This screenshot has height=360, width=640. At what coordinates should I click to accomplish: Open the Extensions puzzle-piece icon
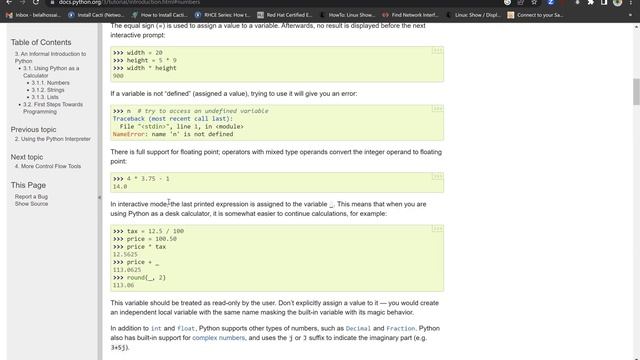point(591,2)
